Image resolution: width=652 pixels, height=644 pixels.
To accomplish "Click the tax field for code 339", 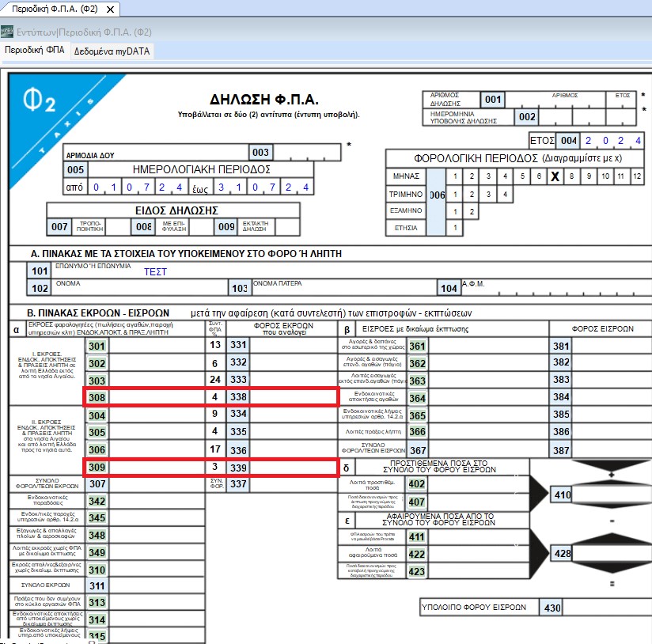I will [x=294, y=468].
